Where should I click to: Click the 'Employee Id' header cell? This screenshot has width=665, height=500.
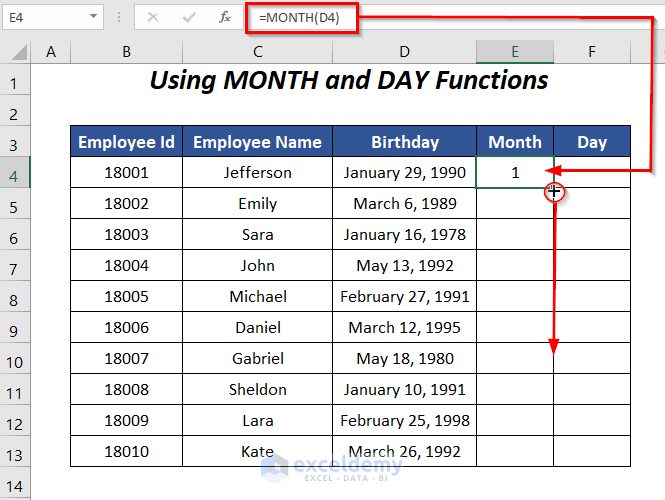pos(126,141)
